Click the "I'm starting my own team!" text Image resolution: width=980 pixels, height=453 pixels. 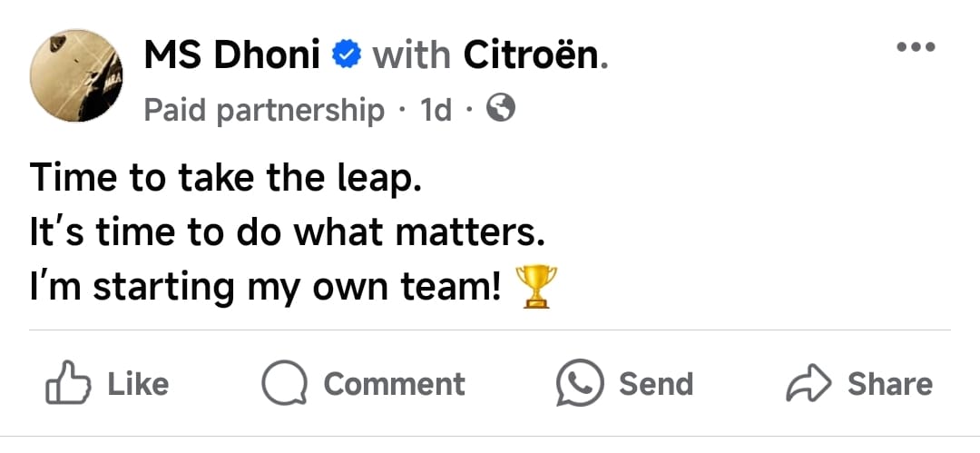tap(267, 289)
